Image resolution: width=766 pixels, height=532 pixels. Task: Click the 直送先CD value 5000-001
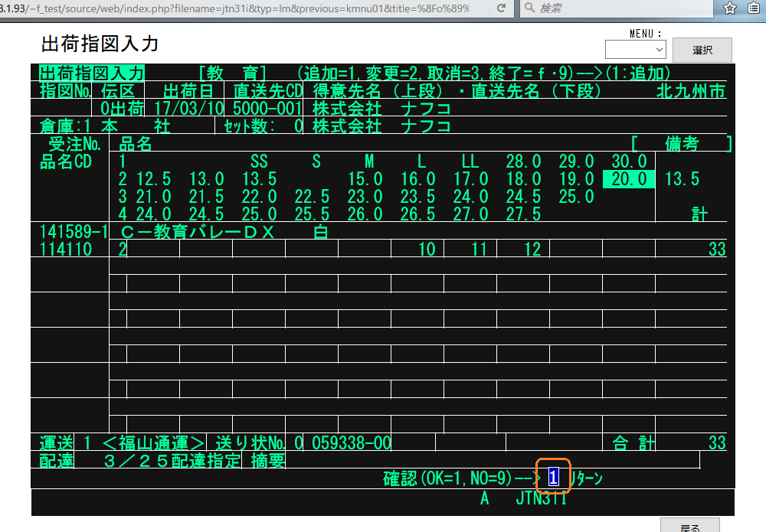tap(267, 108)
